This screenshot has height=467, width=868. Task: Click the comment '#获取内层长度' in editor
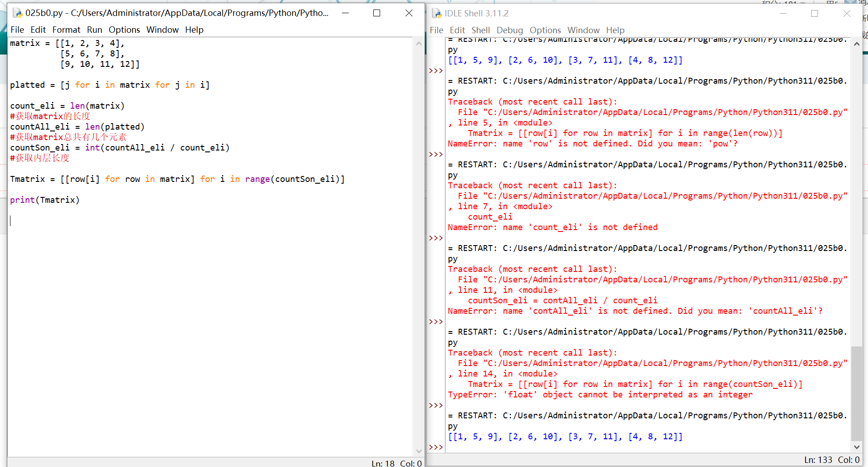coord(40,158)
